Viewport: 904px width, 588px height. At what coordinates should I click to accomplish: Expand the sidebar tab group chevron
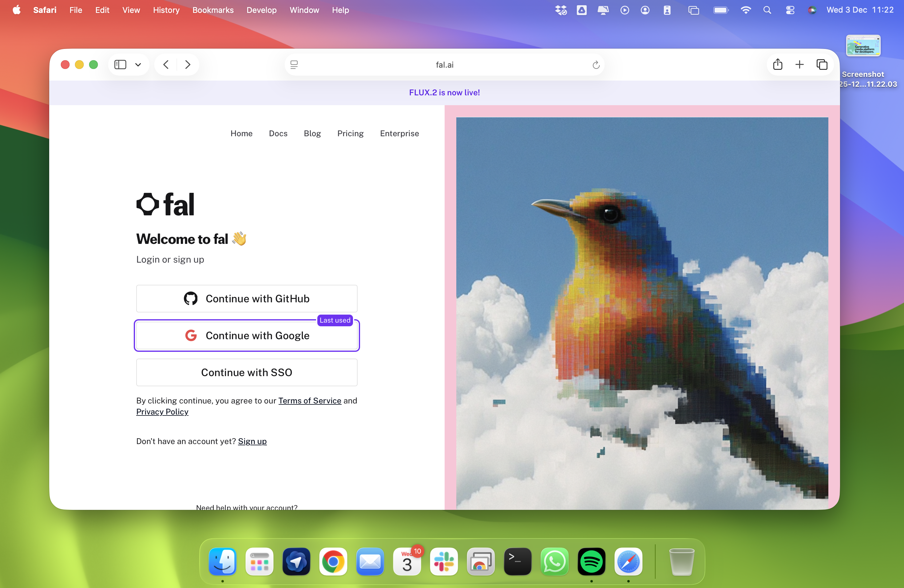pos(138,65)
